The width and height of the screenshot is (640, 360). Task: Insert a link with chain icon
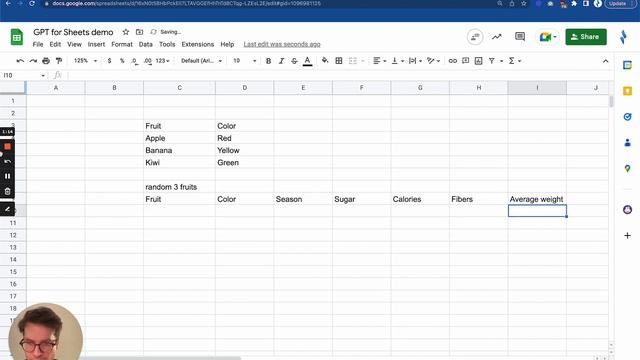(x=452, y=61)
